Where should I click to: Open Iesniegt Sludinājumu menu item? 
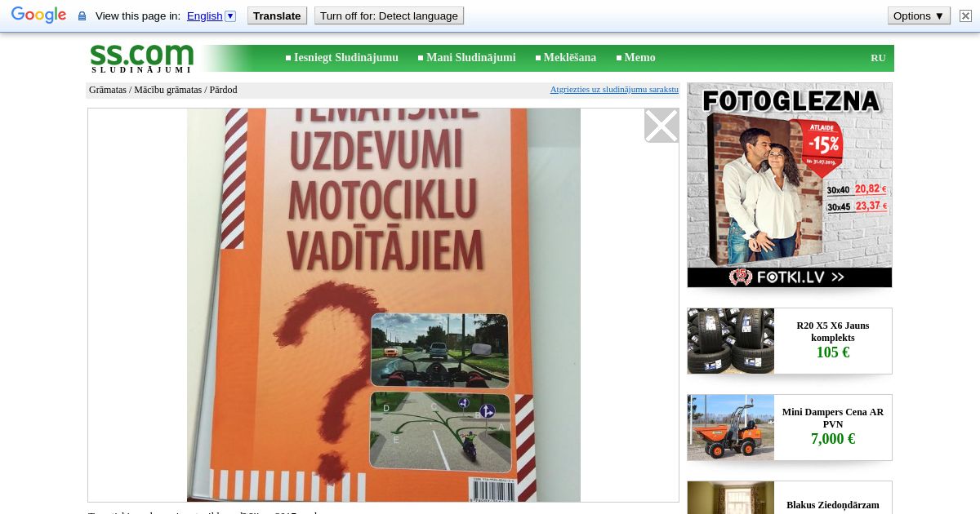tap(345, 58)
